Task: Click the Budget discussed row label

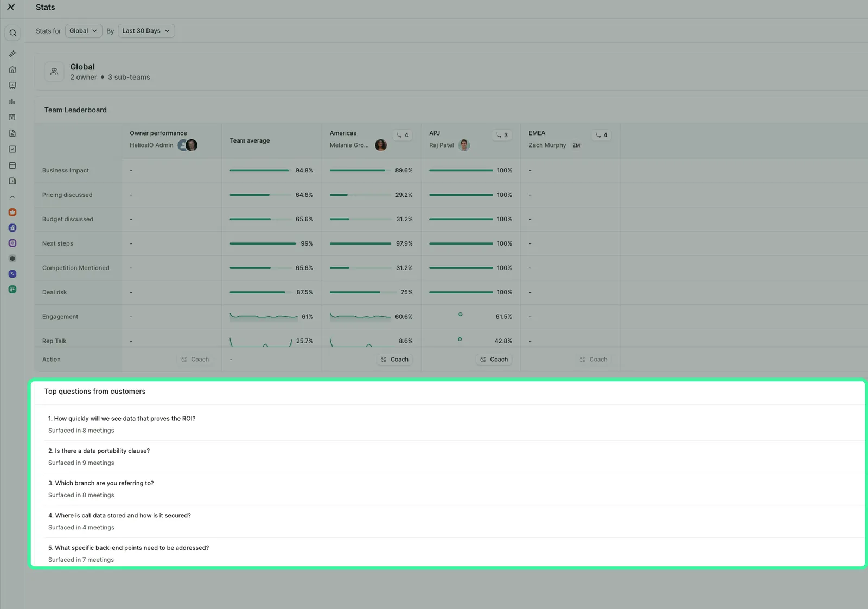Action: pyautogui.click(x=68, y=220)
